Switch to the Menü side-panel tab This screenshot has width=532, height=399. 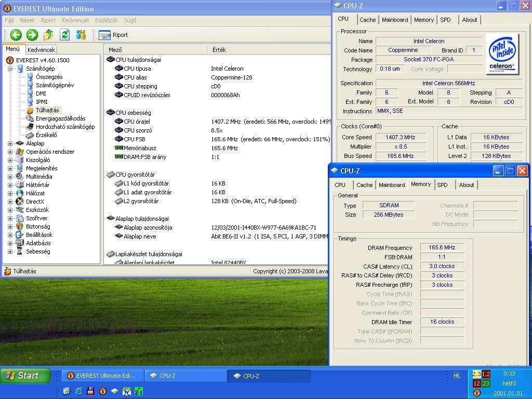[13, 49]
